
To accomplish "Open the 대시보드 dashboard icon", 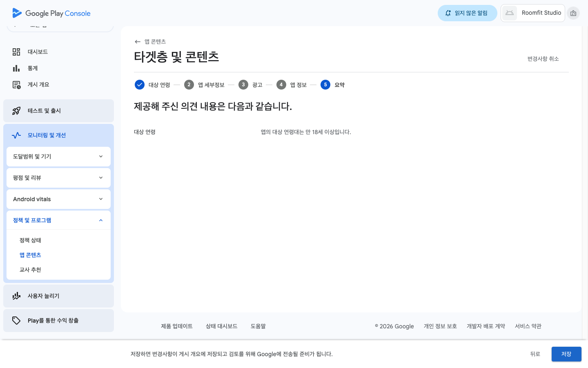I will point(16,52).
